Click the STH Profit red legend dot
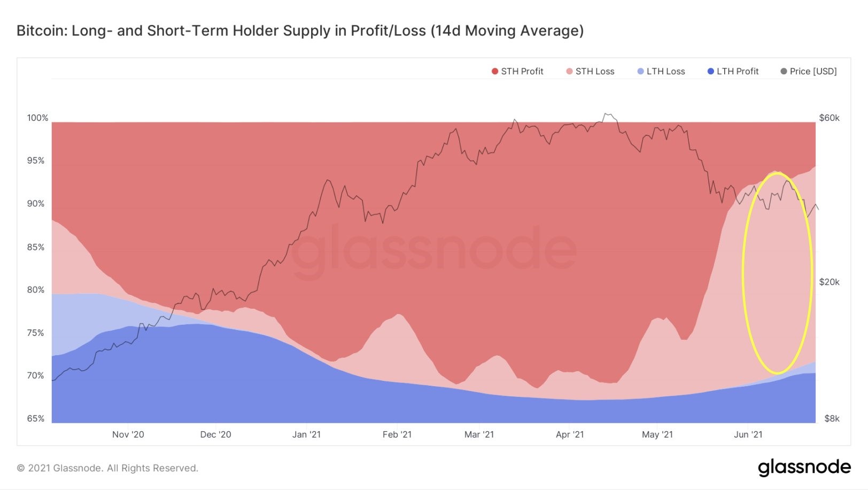Image resolution: width=868 pixels, height=490 pixels. click(x=495, y=71)
